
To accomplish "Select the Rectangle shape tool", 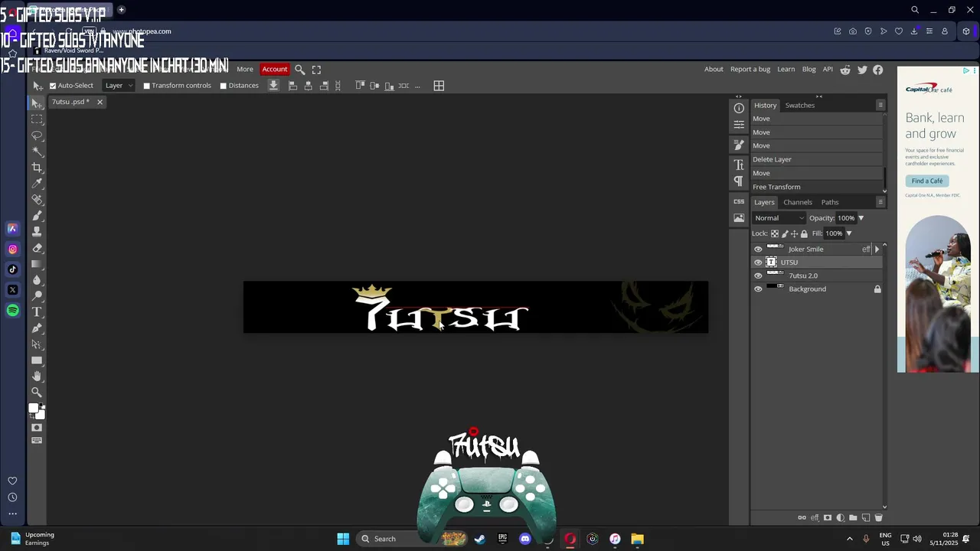I will coord(37,360).
